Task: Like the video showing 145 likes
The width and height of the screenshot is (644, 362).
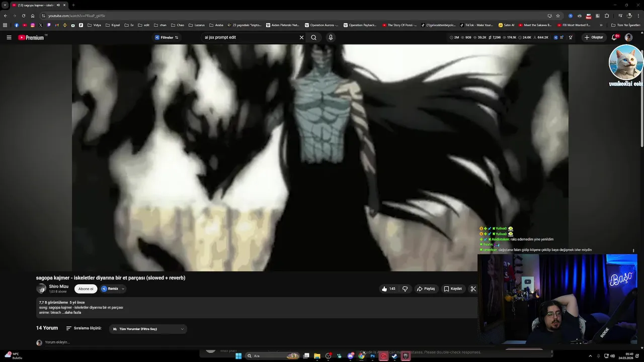Action: pos(388,289)
